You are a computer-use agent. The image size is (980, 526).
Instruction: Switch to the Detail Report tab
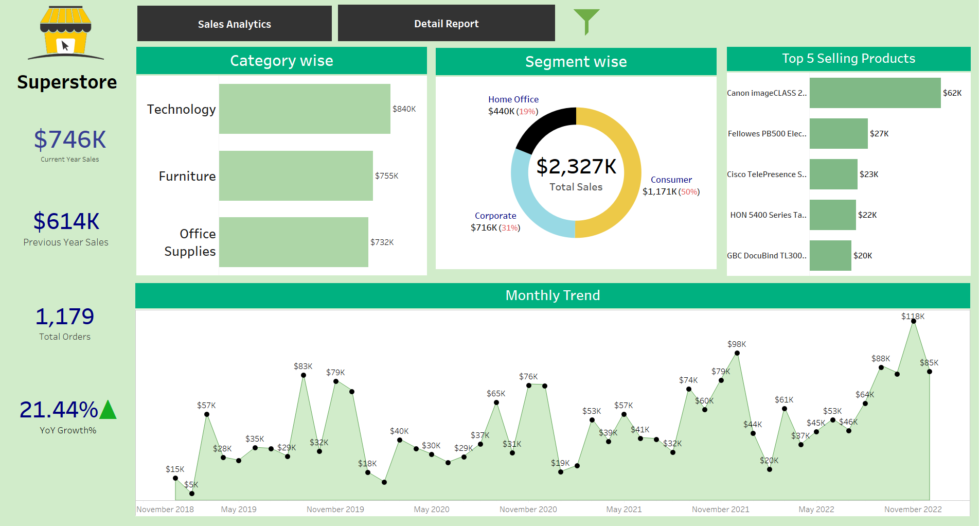pos(446,24)
